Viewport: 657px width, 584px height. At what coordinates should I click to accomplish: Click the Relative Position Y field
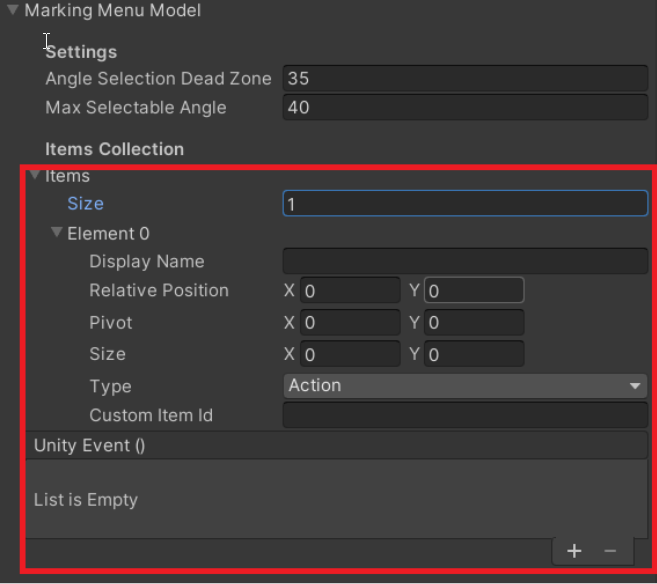tap(474, 290)
